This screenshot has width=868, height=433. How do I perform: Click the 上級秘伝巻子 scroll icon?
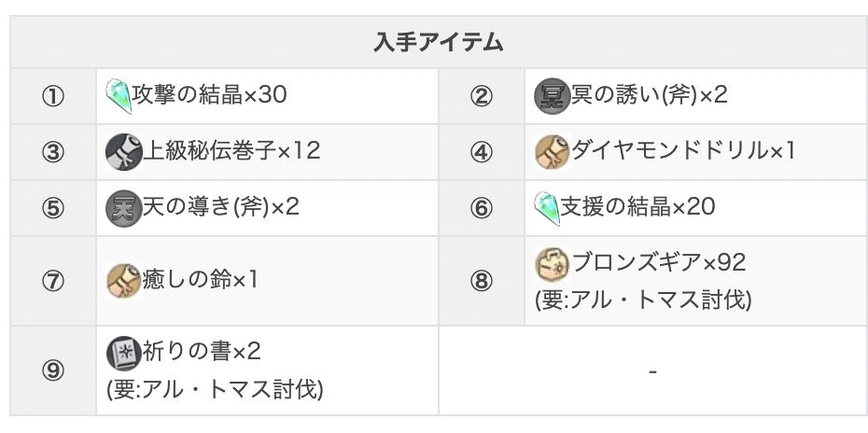122,151
